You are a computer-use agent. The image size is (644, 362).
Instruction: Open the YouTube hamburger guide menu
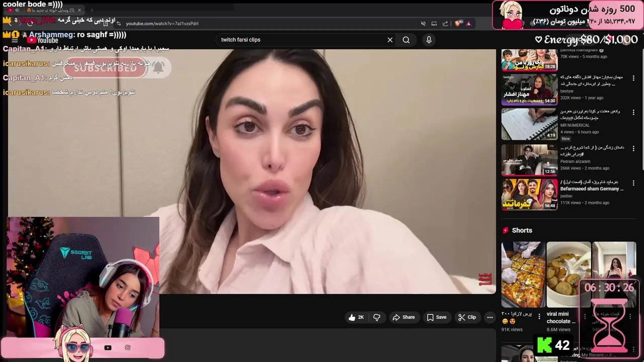(15, 40)
